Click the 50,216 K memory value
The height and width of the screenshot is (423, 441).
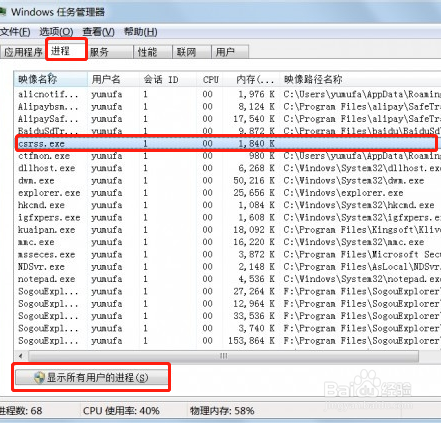[254, 181]
